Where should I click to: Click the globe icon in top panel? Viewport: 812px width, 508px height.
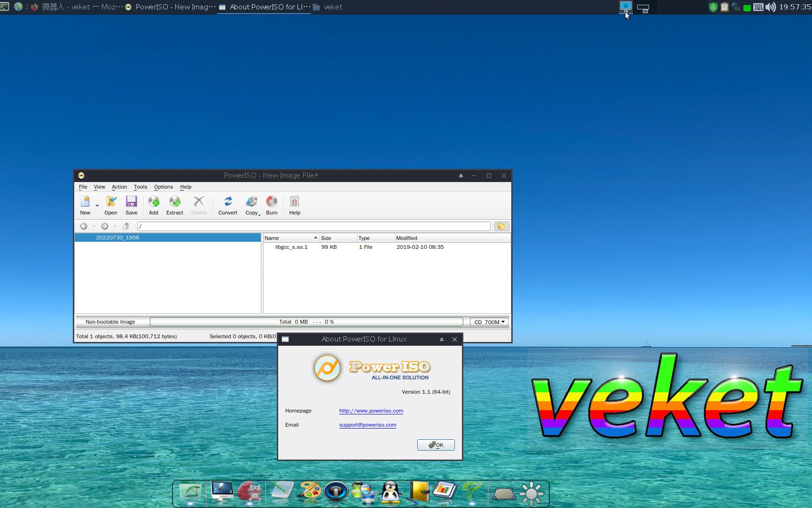(x=18, y=7)
